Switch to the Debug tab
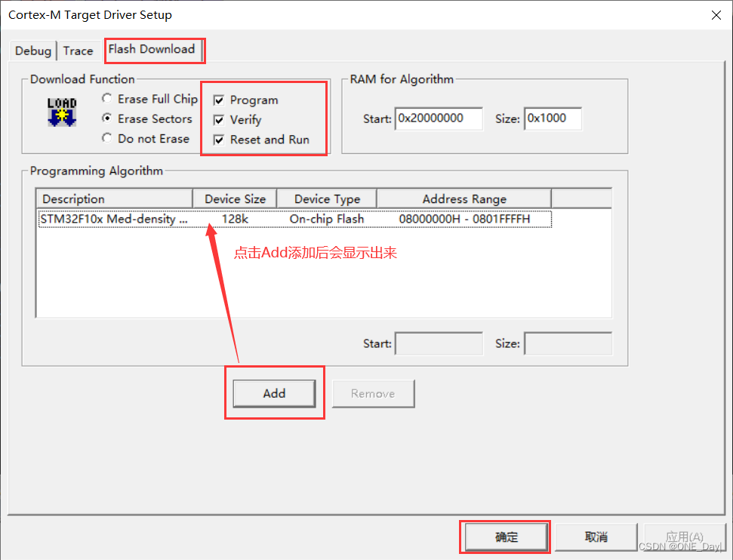This screenshot has height=560, width=733. coord(33,51)
